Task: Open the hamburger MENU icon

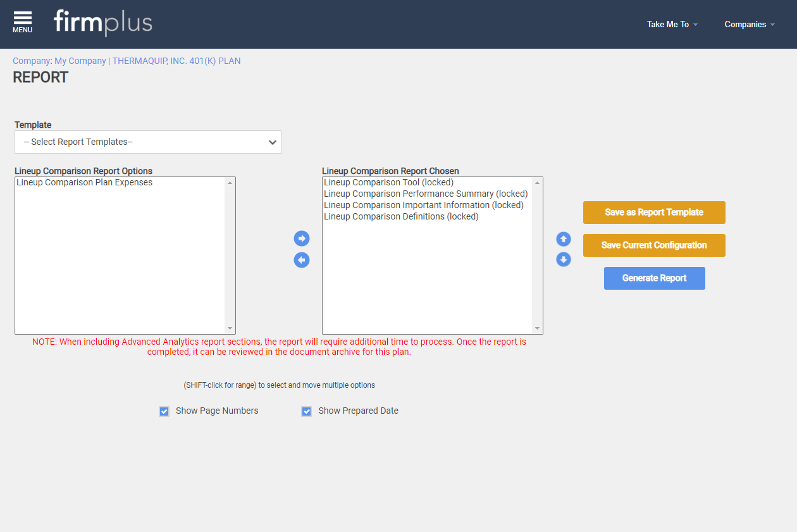Action: click(22, 22)
